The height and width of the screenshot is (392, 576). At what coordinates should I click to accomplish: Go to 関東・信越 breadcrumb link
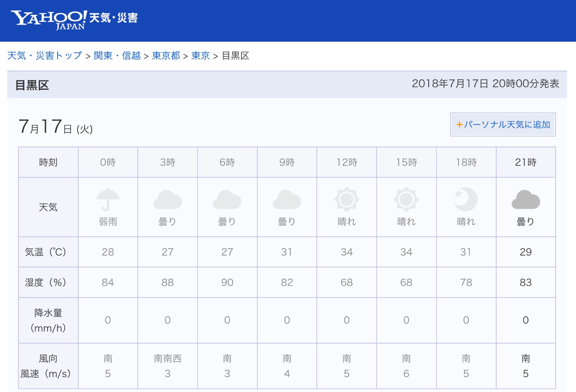click(117, 56)
